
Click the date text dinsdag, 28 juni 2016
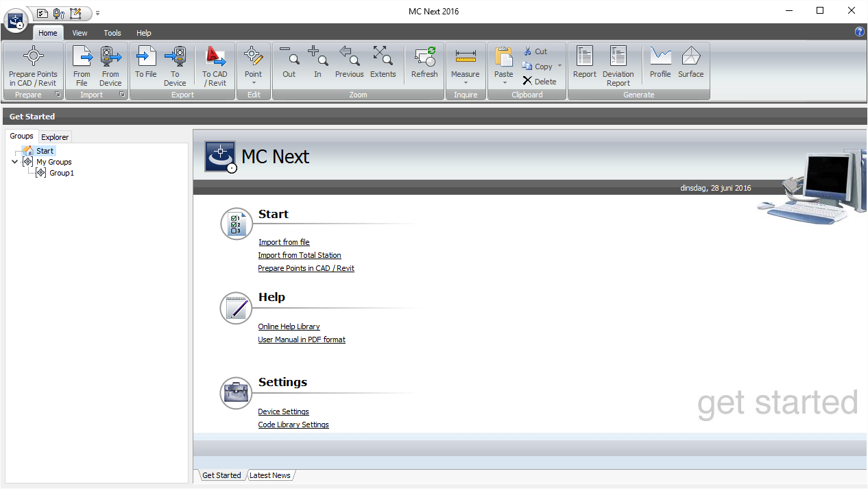click(x=715, y=188)
